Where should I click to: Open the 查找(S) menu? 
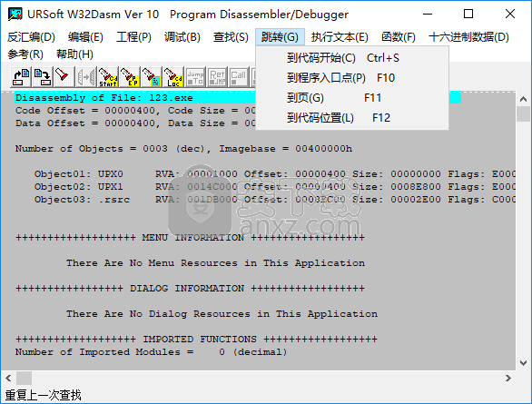coord(231,37)
